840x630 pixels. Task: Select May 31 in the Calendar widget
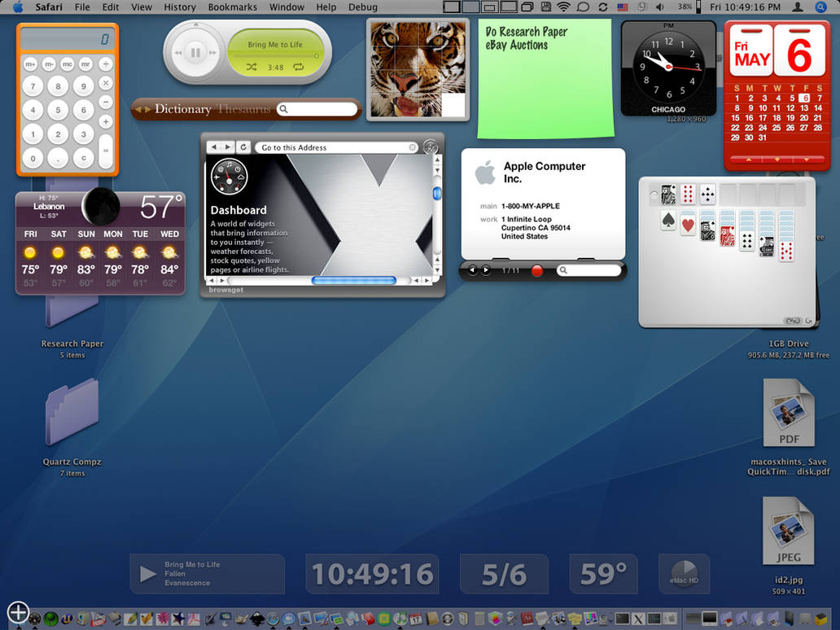pos(763,138)
